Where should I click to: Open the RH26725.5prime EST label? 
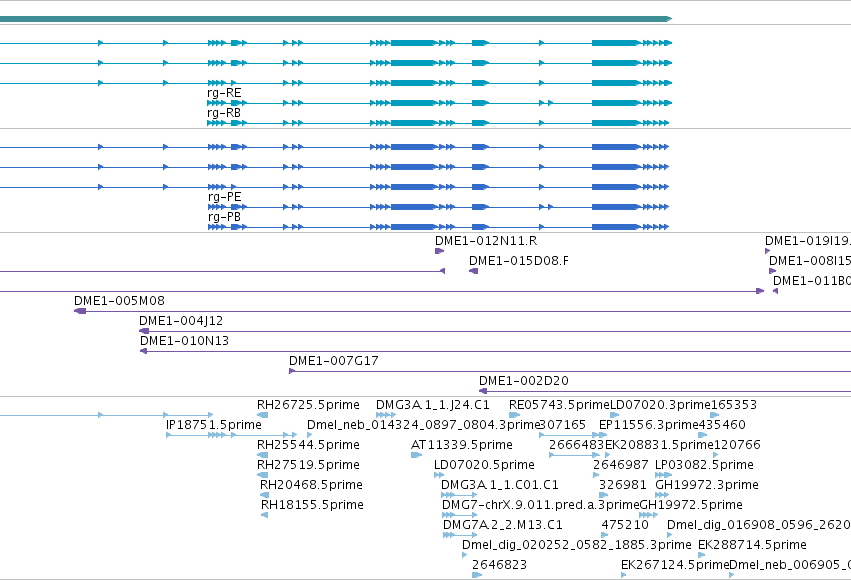coord(308,405)
